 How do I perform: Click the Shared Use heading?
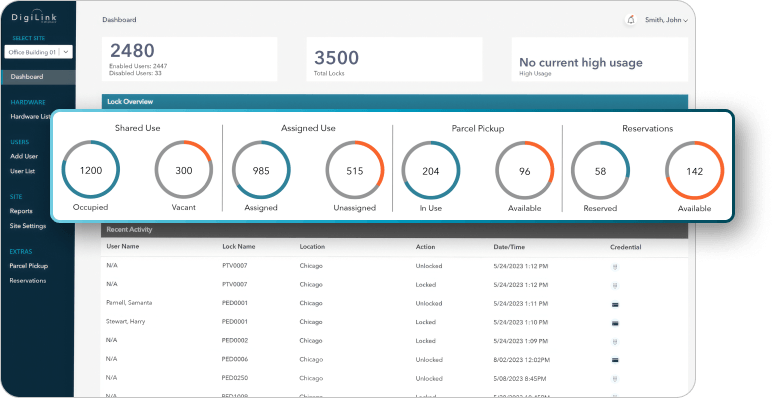(138, 128)
